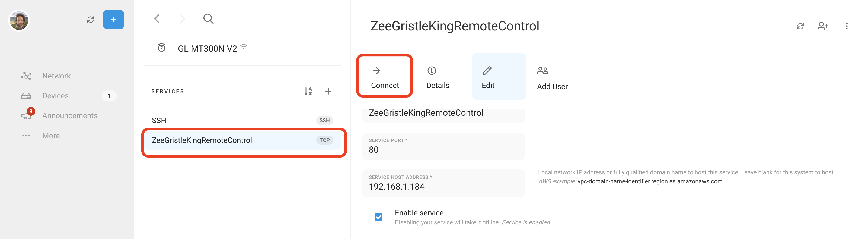Viewport: 868px width, 239px height.
Task: Click the Service Port input field
Action: click(x=443, y=150)
